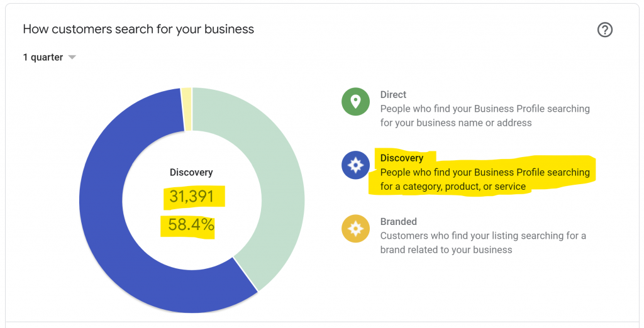Click the 58.4% percentage value
644x328 pixels.
[x=191, y=224]
